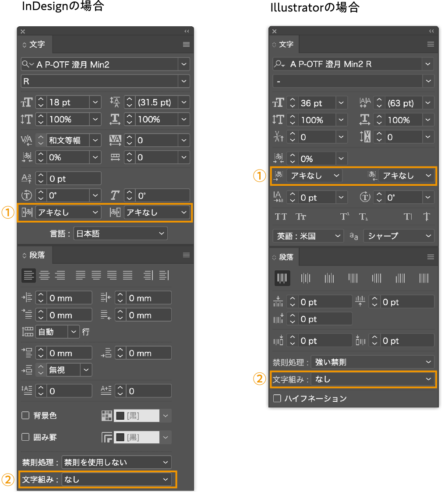This screenshot has width=448, height=492.
Task: Open Illustrator right アキなし spacing dropdown
Action: [x=406, y=176]
